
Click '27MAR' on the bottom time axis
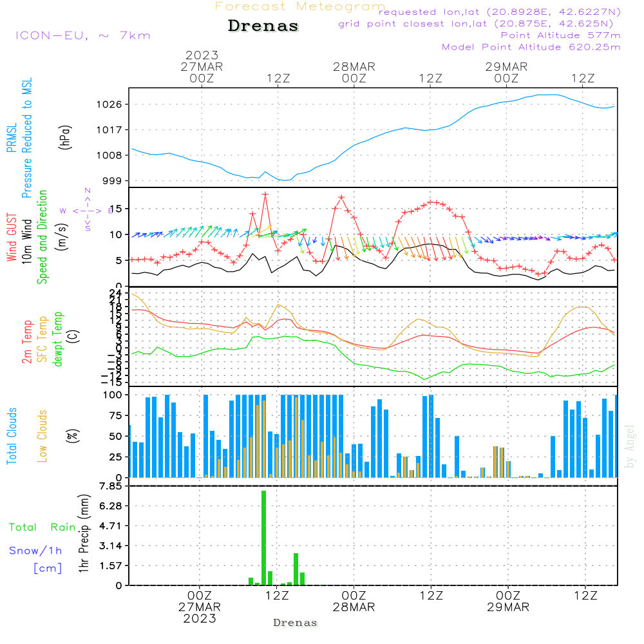(200, 607)
